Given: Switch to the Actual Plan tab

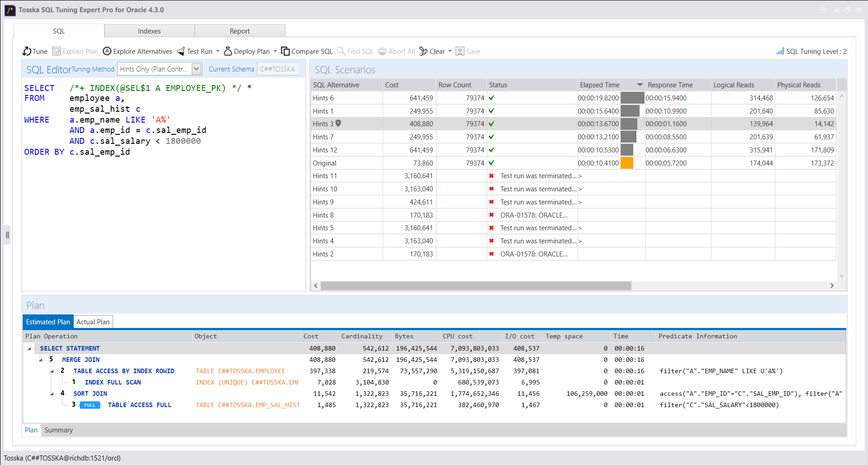Looking at the screenshot, I should coord(93,322).
